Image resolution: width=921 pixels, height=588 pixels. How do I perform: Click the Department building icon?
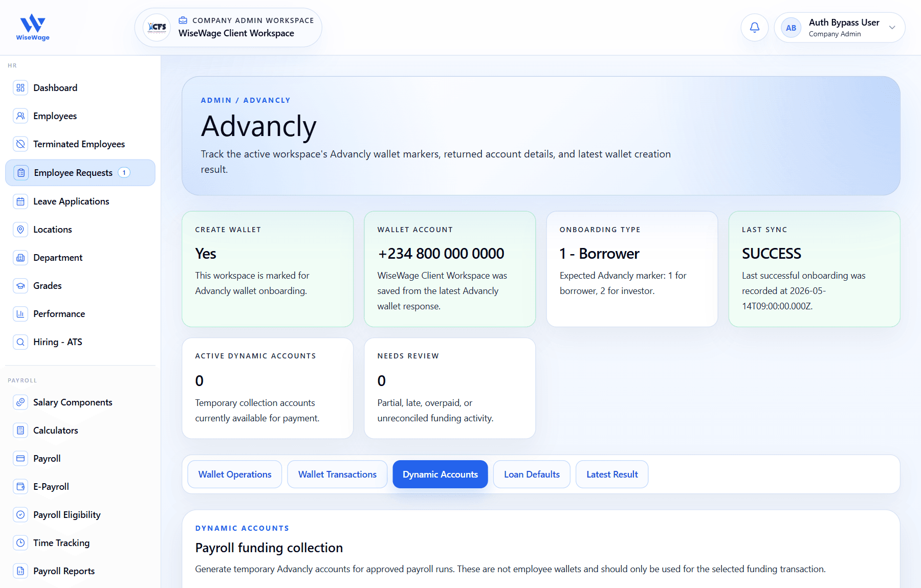tap(20, 258)
